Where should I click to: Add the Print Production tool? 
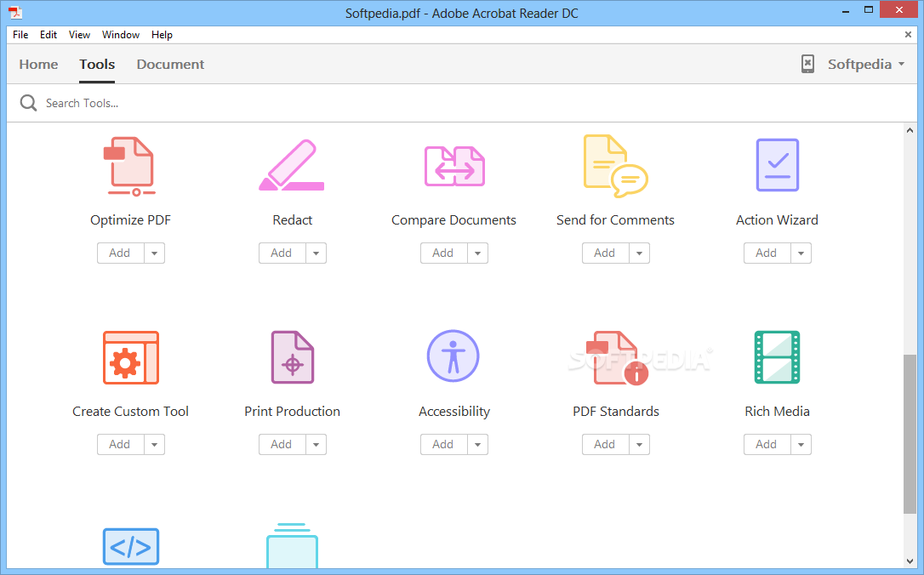click(282, 444)
